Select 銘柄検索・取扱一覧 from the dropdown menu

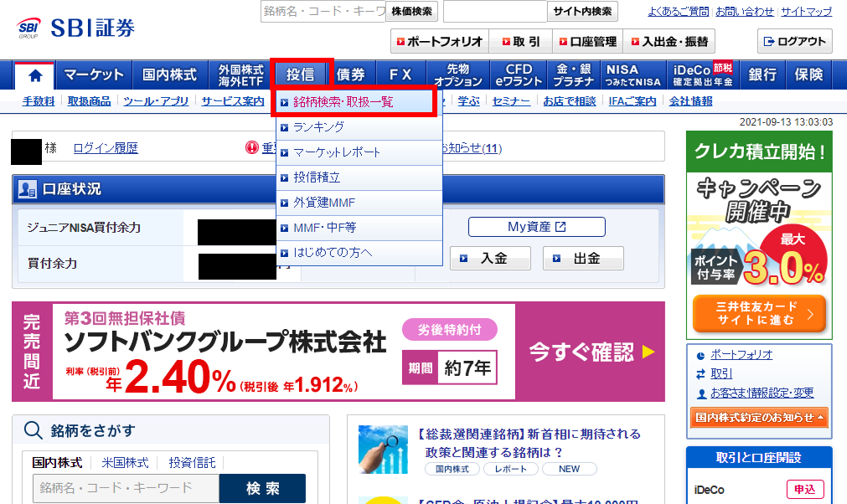[x=354, y=102]
